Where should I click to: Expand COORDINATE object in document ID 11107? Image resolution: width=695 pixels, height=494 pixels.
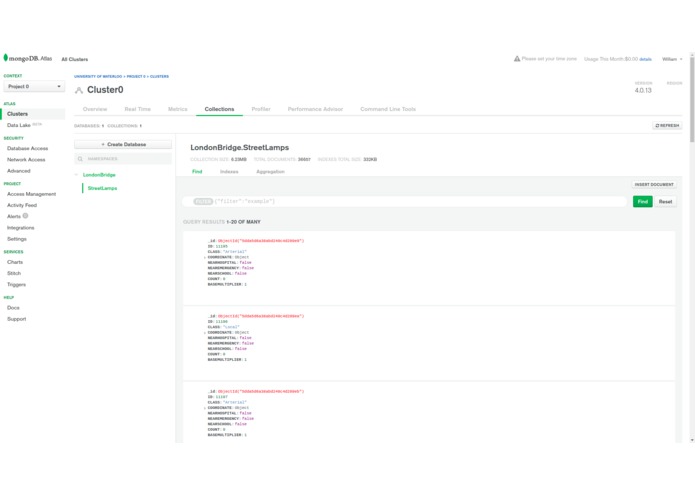tap(205, 408)
